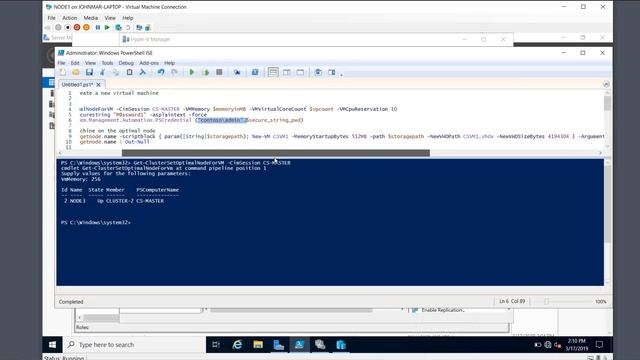The height and width of the screenshot is (360, 640).
Task: Open File menu in VM Connection window
Action: pyautogui.click(x=51, y=18)
